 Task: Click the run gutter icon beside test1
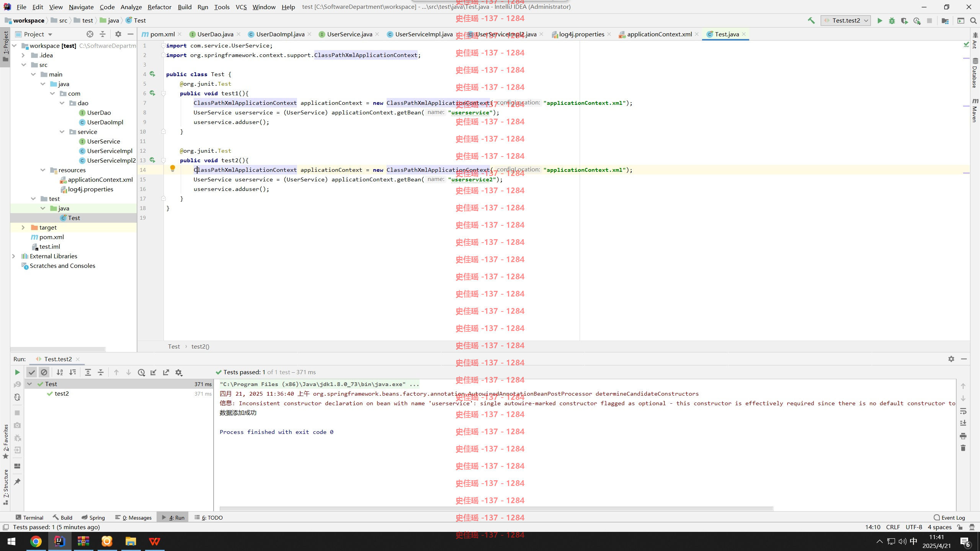pyautogui.click(x=152, y=93)
